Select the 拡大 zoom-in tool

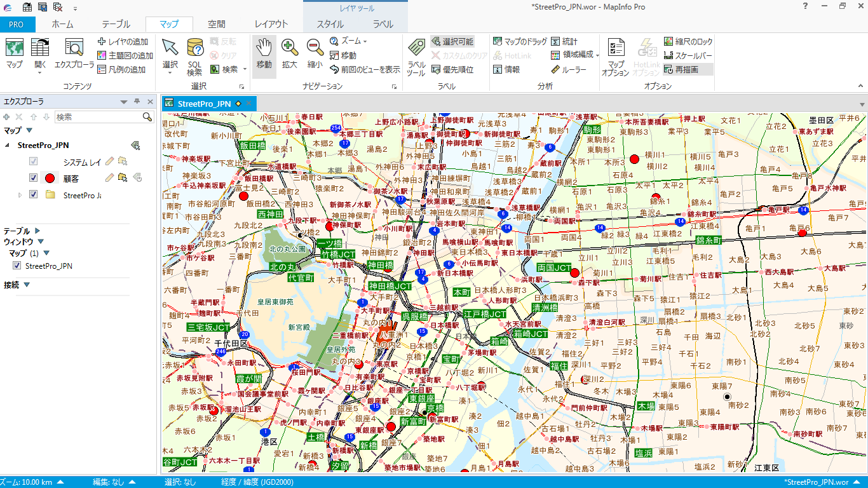(x=289, y=54)
